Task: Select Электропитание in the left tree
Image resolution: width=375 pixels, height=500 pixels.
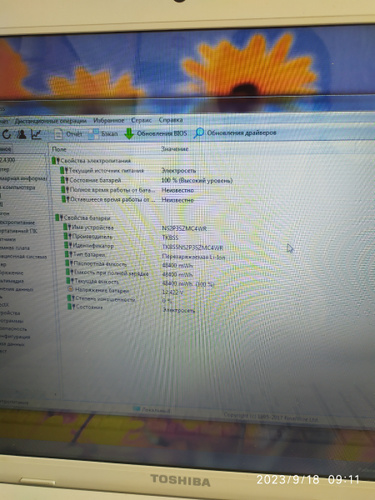Action: click(17, 222)
